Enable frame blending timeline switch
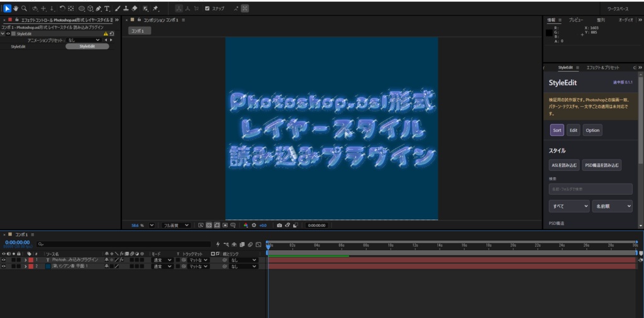The image size is (644, 318). (x=242, y=244)
